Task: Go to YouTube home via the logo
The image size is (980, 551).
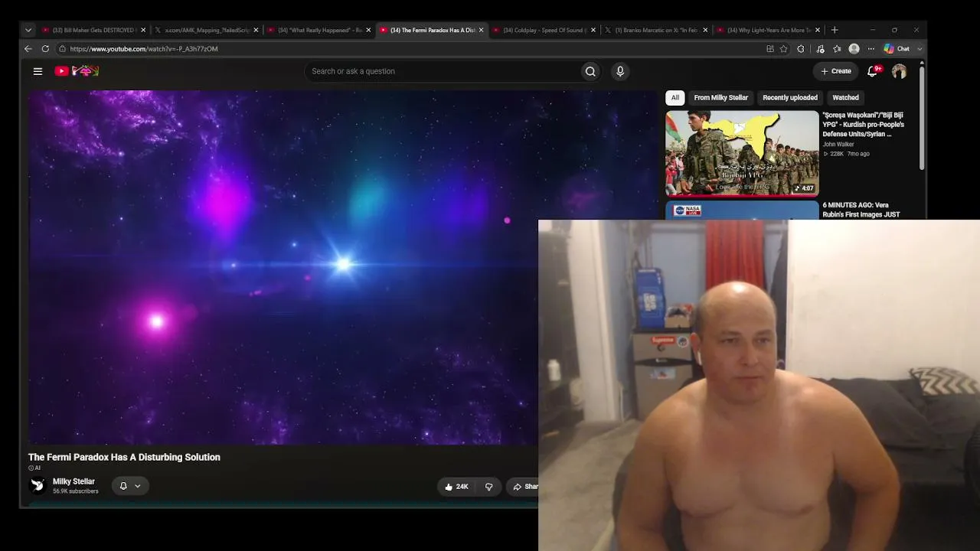Action: [x=77, y=71]
